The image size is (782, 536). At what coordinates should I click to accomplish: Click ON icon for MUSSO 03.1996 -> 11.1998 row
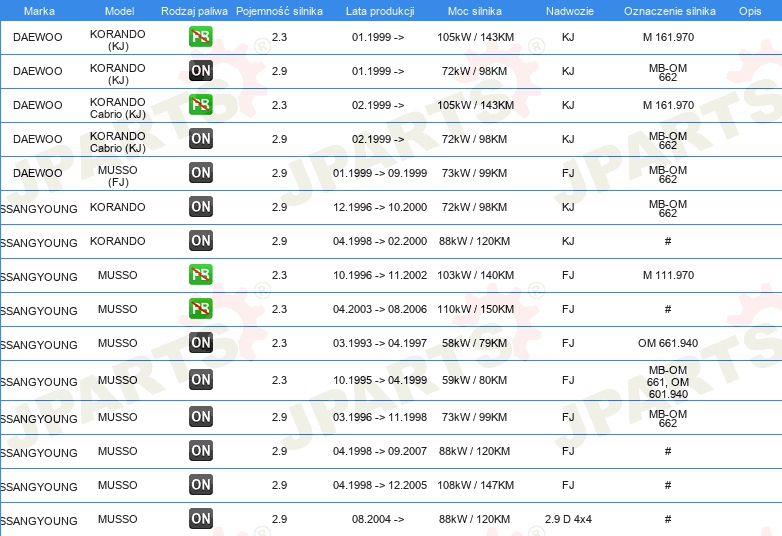pyautogui.click(x=200, y=417)
